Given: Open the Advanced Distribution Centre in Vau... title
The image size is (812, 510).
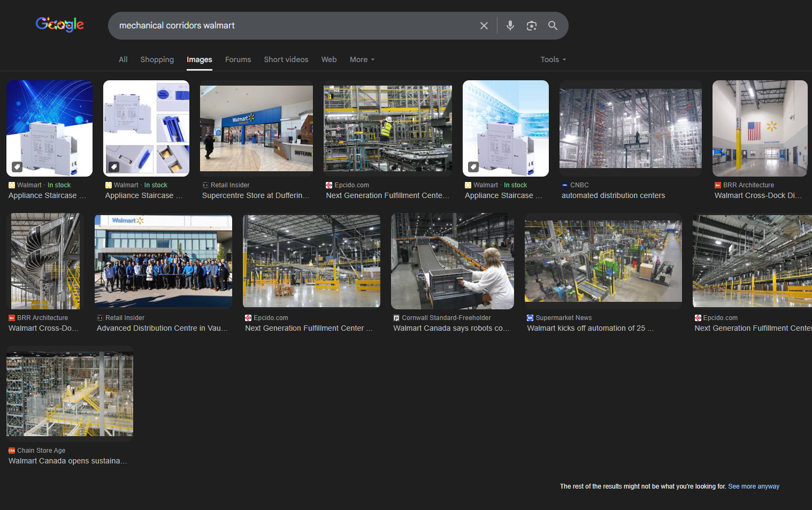Looking at the screenshot, I should tap(163, 328).
